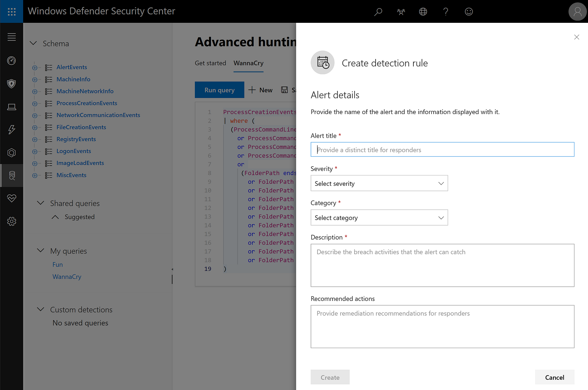Switch to the Get started tab
This screenshot has height=390, width=588.
point(210,63)
